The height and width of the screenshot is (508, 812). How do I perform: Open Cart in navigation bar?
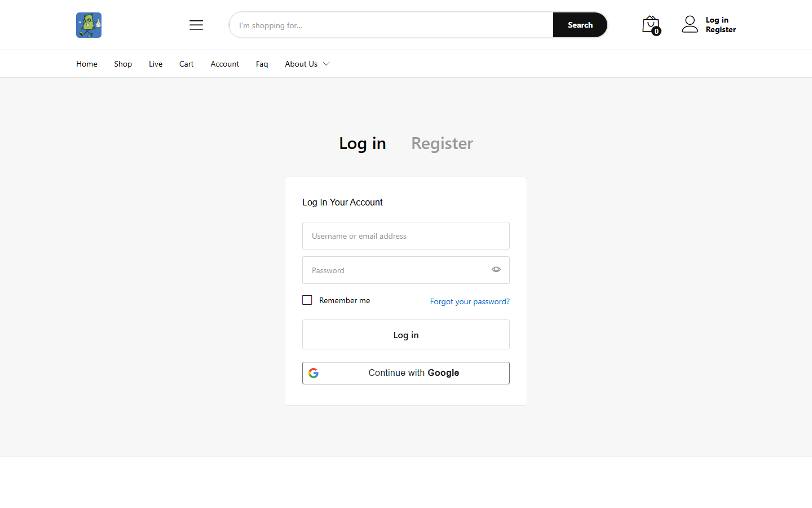point(187,64)
